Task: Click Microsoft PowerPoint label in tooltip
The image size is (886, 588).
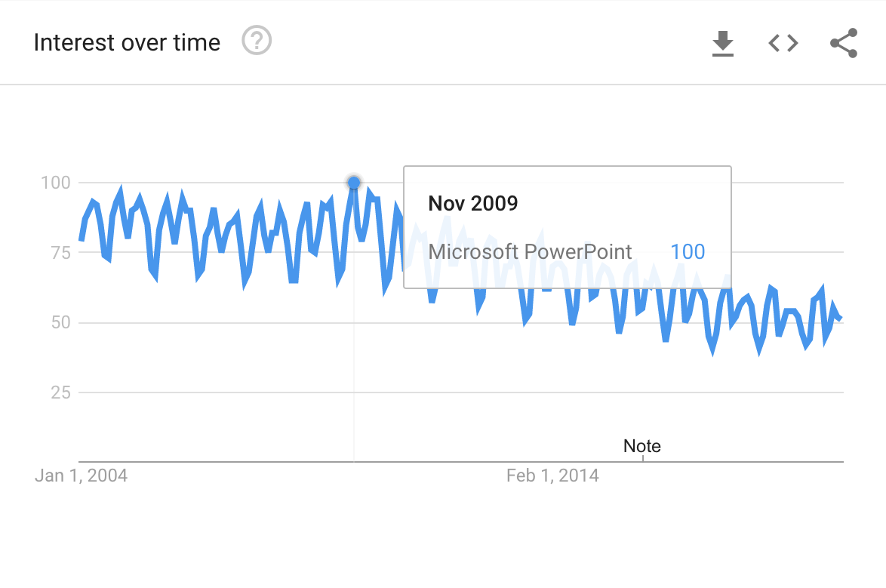Action: click(530, 251)
